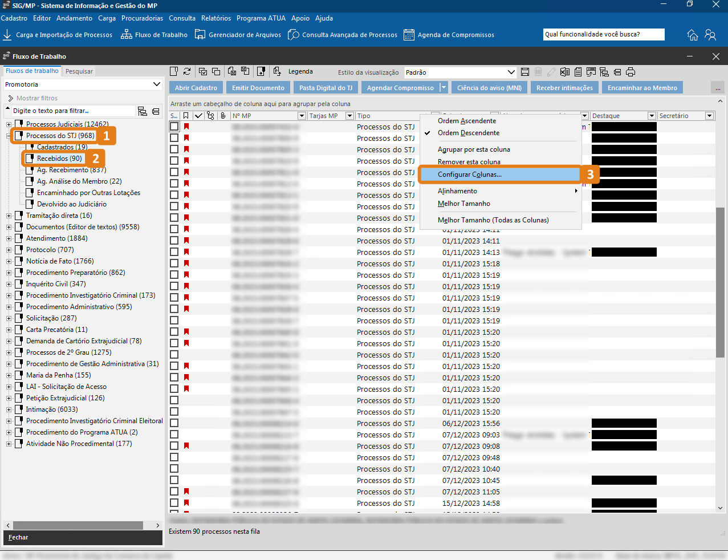Open the Alinhamento submenu
Image resolution: width=728 pixels, height=560 pixels.
[x=500, y=191]
